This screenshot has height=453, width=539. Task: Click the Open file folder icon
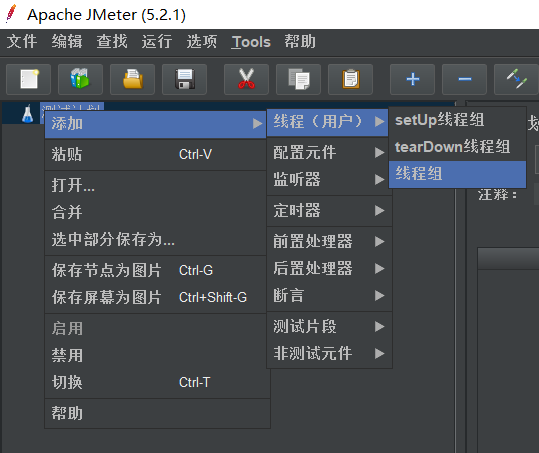tap(132, 79)
